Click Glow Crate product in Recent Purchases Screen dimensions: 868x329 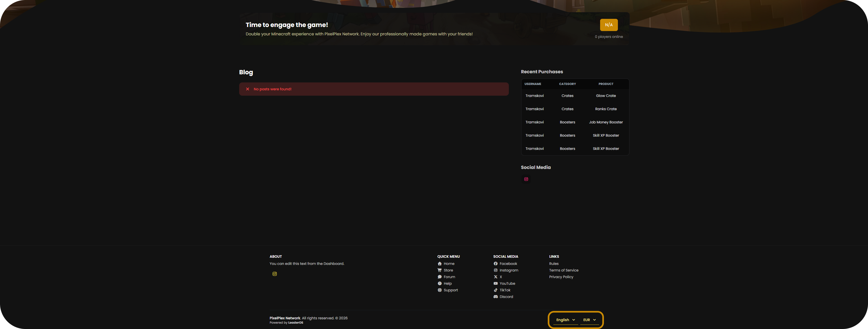[605, 96]
